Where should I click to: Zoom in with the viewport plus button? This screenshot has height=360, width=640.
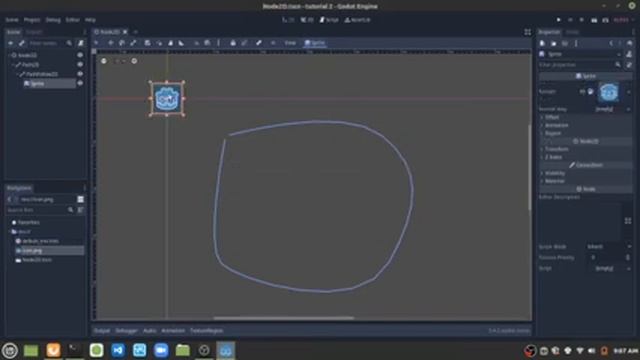click(x=134, y=61)
